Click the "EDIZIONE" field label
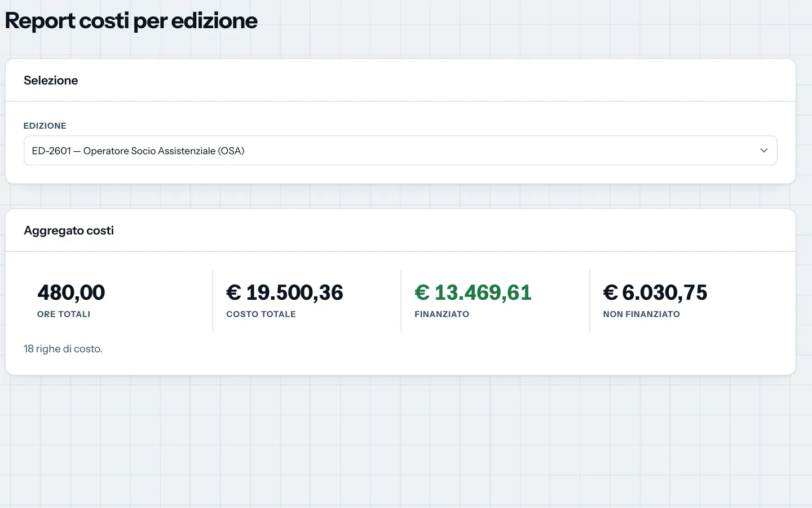Viewport: 812px width, 508px height. pyautogui.click(x=45, y=126)
